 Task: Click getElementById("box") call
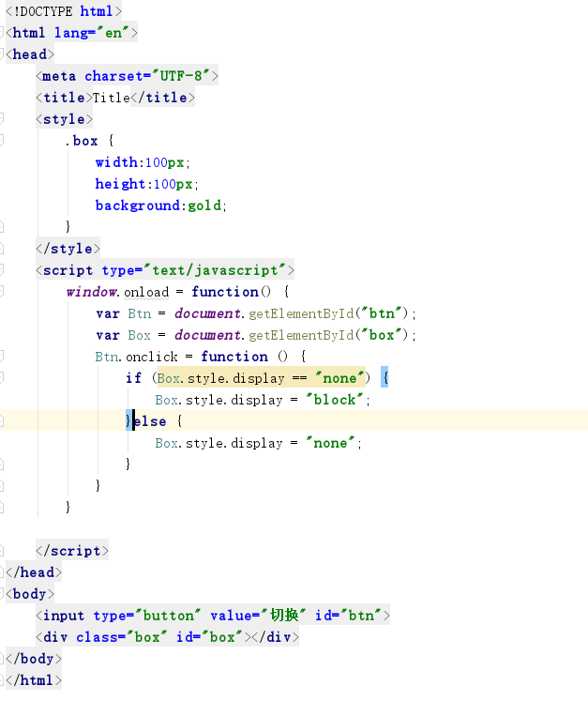tap(328, 335)
